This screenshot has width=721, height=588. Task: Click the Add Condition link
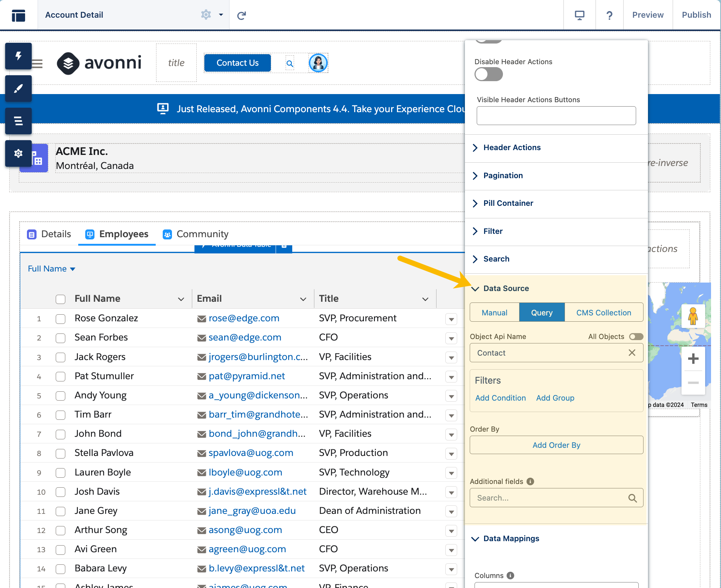point(500,398)
